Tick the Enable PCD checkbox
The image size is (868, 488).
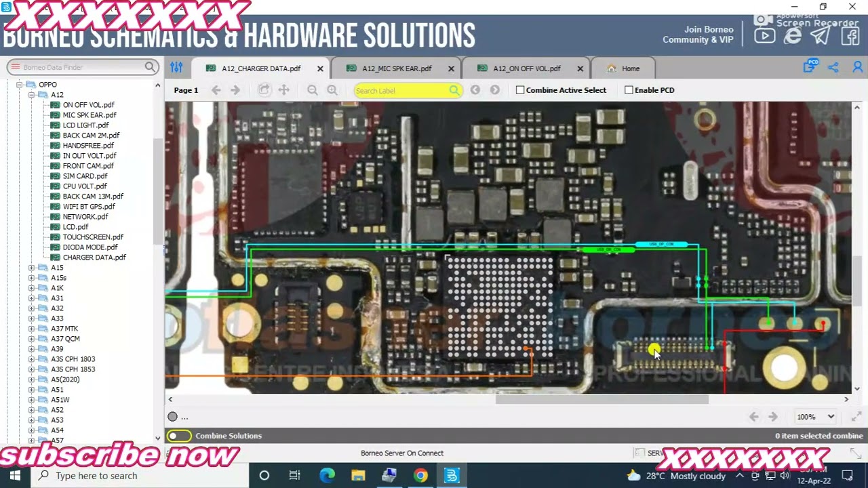tap(629, 90)
